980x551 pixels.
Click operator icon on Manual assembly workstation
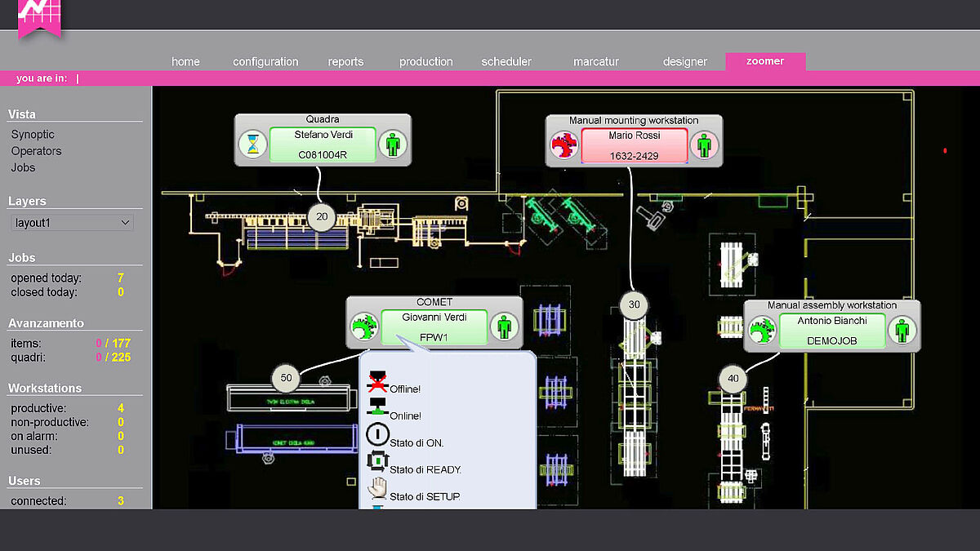pos(902,331)
